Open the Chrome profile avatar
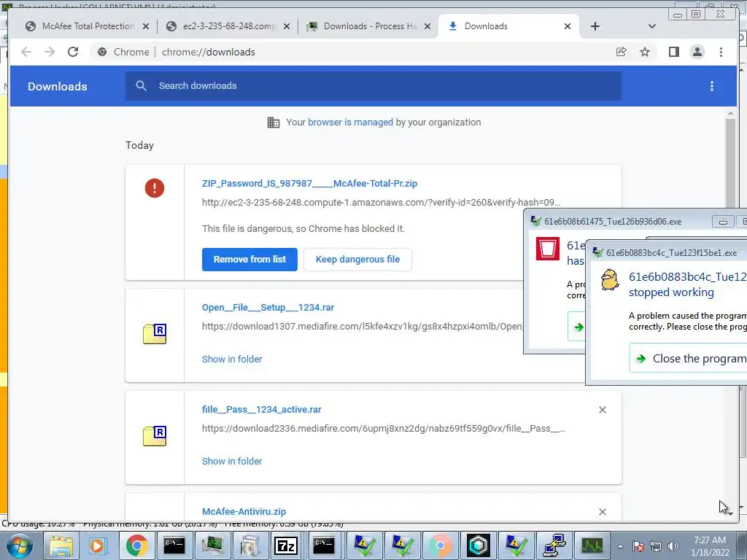 [697, 52]
